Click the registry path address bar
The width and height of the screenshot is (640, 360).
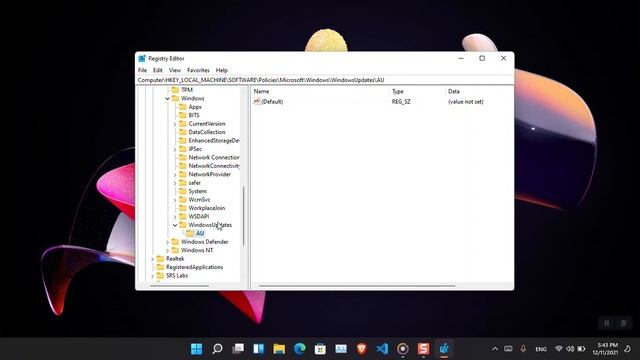324,80
